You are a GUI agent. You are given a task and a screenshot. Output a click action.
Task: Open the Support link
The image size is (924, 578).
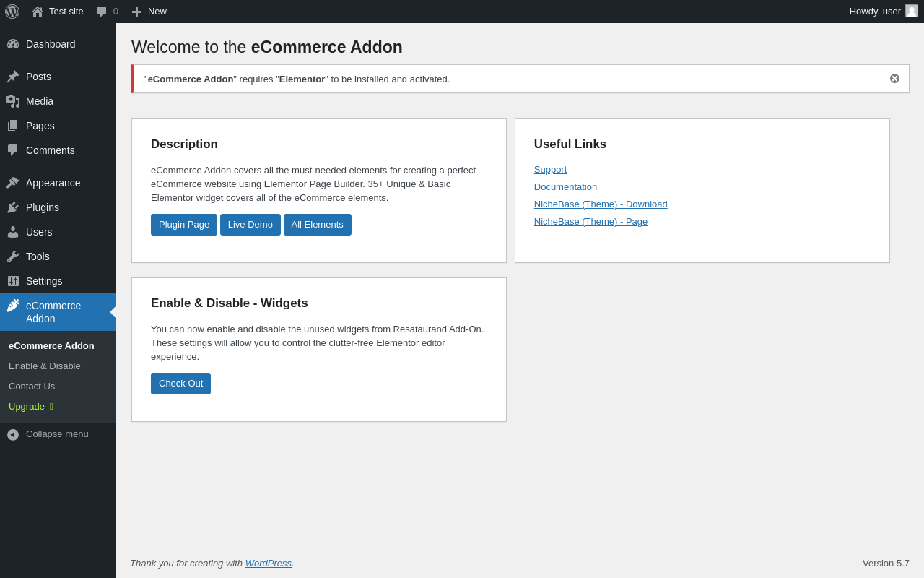pos(550,170)
